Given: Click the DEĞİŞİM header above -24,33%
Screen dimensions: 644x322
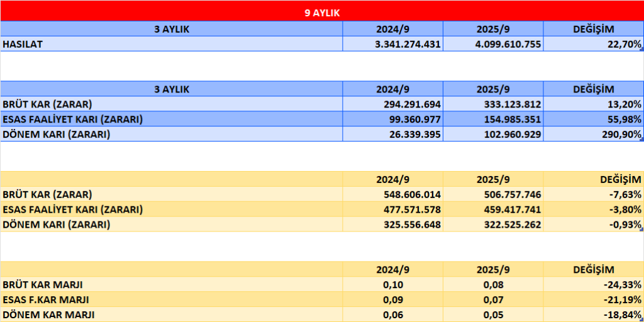Looking at the screenshot, I should 594,269.
